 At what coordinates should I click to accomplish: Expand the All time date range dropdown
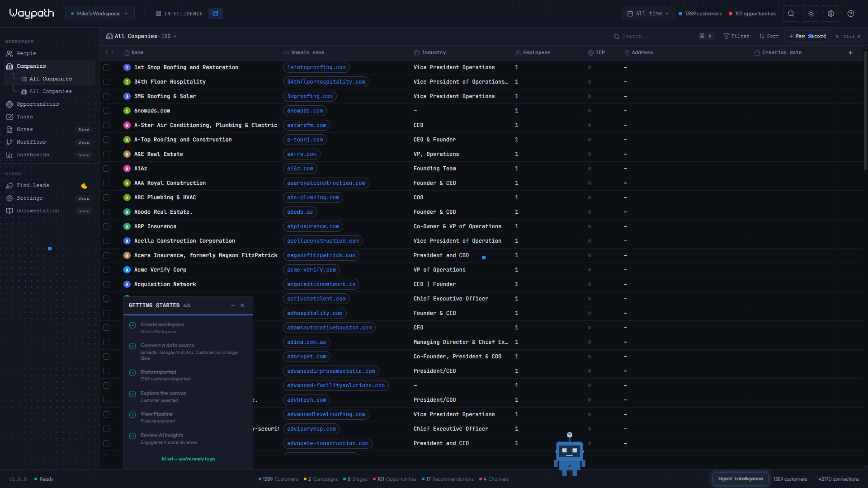pyautogui.click(x=648, y=14)
